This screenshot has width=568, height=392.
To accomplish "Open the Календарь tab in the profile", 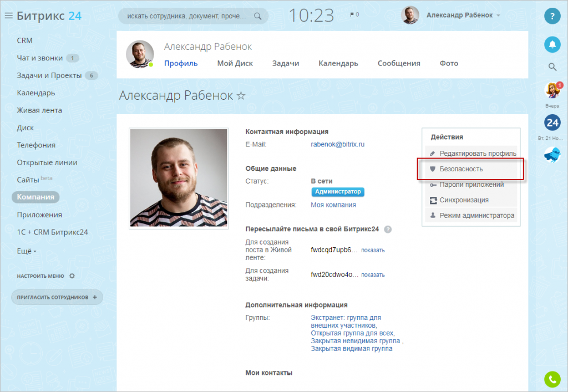I will tap(338, 63).
